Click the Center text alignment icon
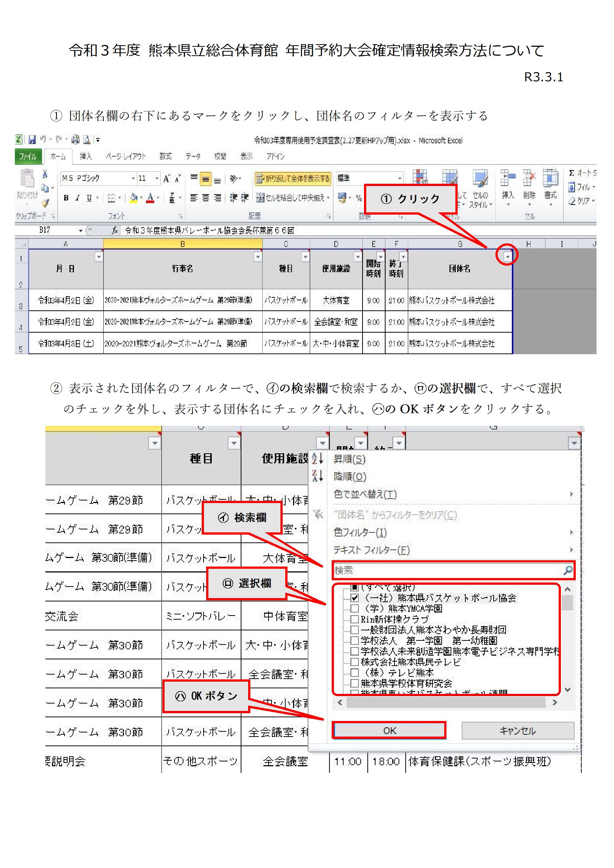 (205, 198)
